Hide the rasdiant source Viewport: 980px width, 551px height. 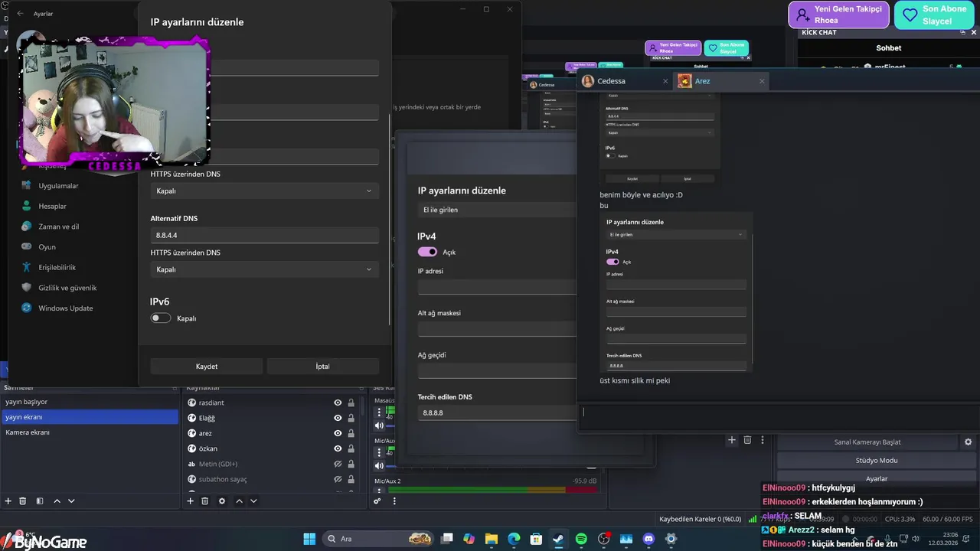coord(338,403)
